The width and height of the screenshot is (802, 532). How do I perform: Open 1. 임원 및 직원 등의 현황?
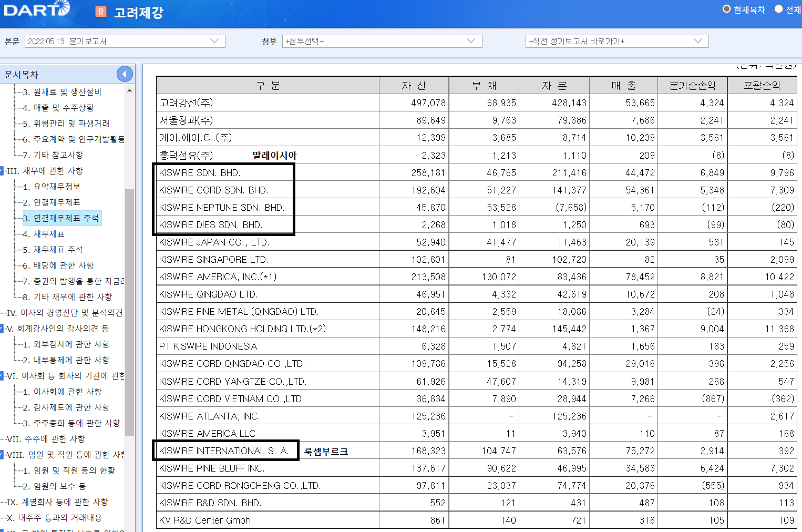click(x=69, y=470)
